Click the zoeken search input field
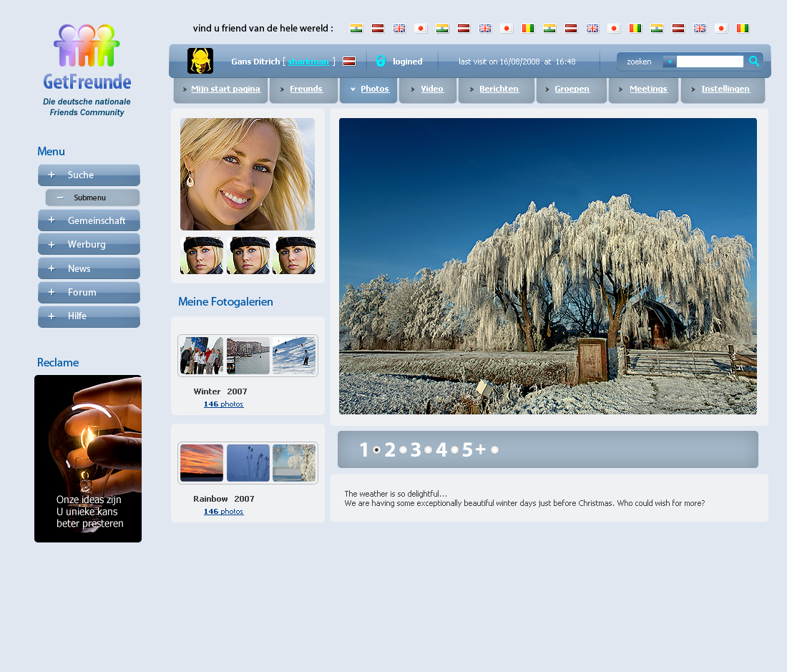The height and width of the screenshot is (672, 787). pyautogui.click(x=710, y=62)
